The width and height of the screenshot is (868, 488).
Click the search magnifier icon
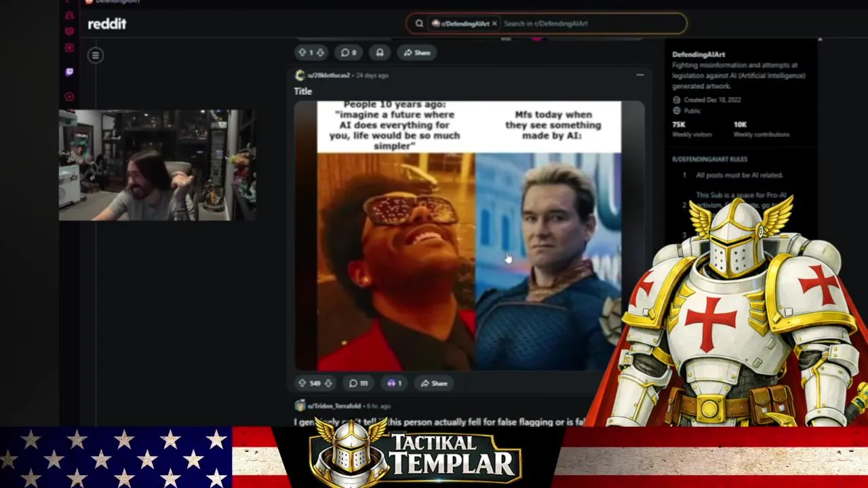click(x=420, y=24)
